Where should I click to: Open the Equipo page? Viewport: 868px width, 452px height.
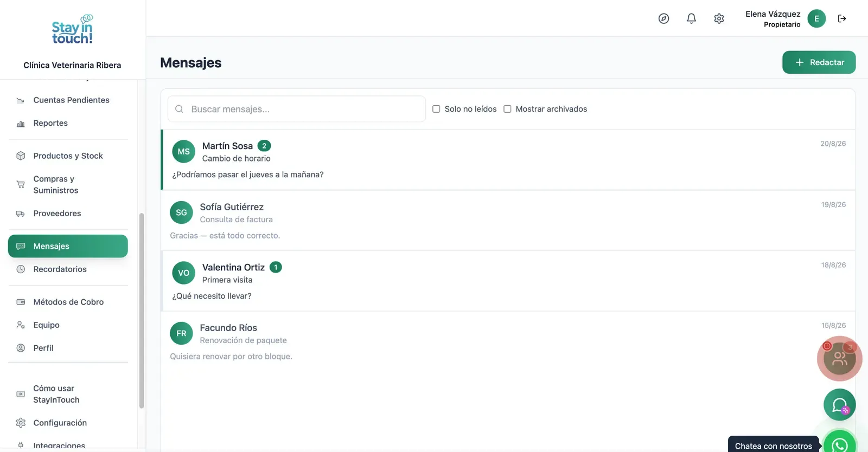click(68, 325)
